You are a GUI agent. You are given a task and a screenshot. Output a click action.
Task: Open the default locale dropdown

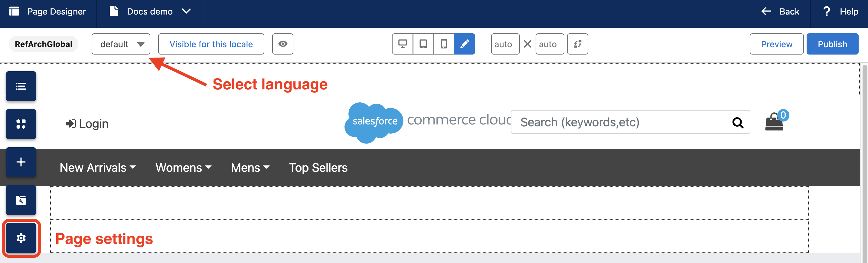pyautogui.click(x=121, y=44)
